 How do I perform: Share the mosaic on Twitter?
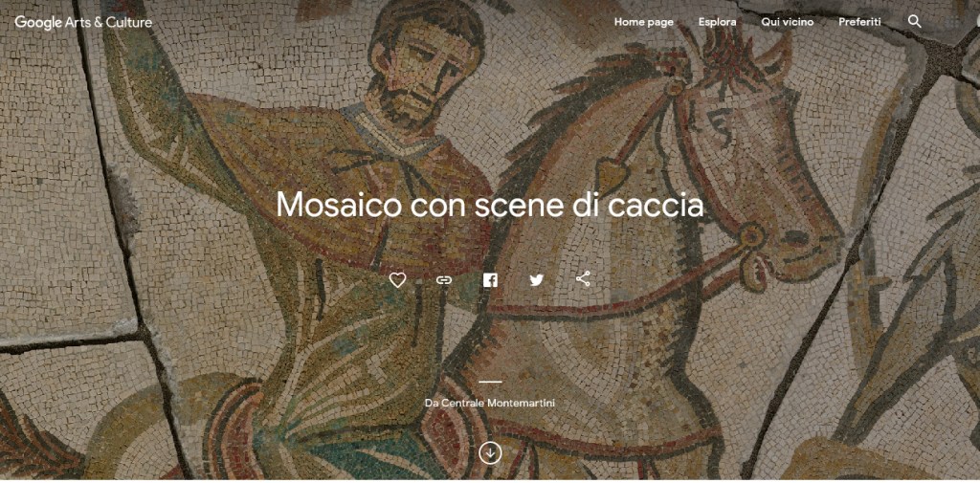pos(536,280)
